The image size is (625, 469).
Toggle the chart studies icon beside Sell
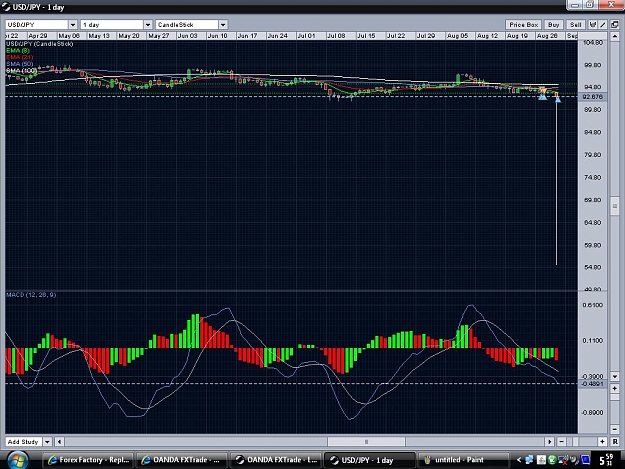[593, 25]
